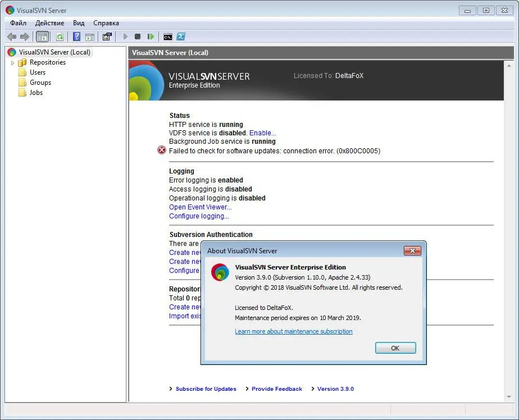
Task: Click the Refresh toolbar icon
Action: pyautogui.click(x=60, y=36)
